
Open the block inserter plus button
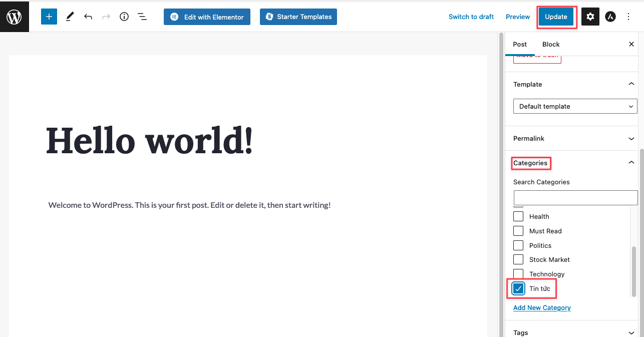49,17
